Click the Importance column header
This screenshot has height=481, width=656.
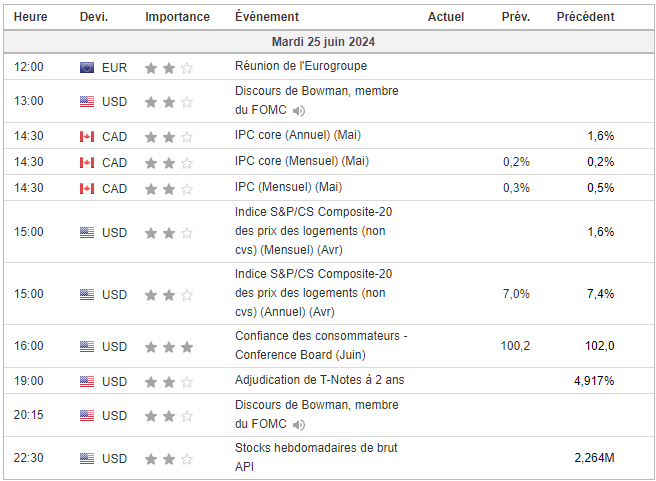pyautogui.click(x=177, y=17)
